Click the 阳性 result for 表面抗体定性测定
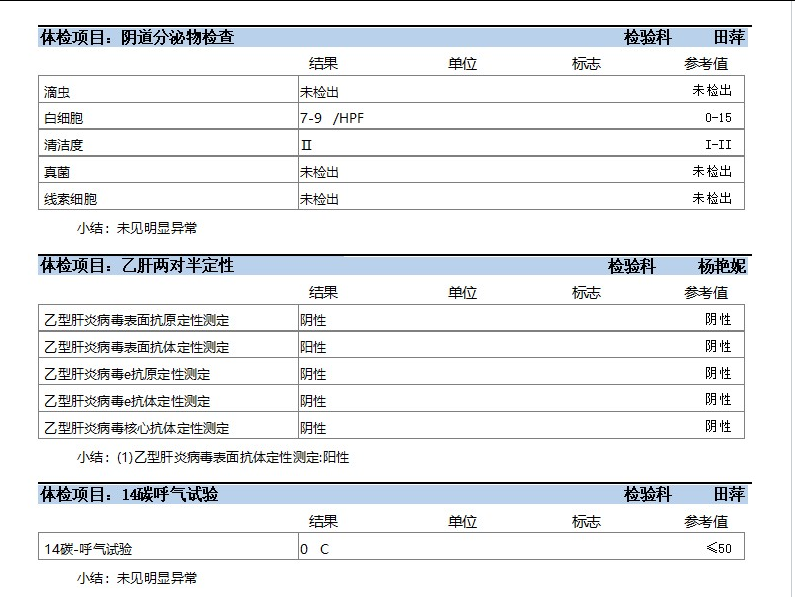Screen dimensions: 795x597 pyautogui.click(x=313, y=347)
